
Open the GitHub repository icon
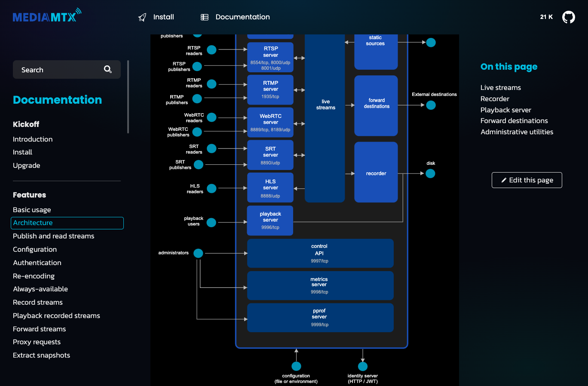coord(568,17)
